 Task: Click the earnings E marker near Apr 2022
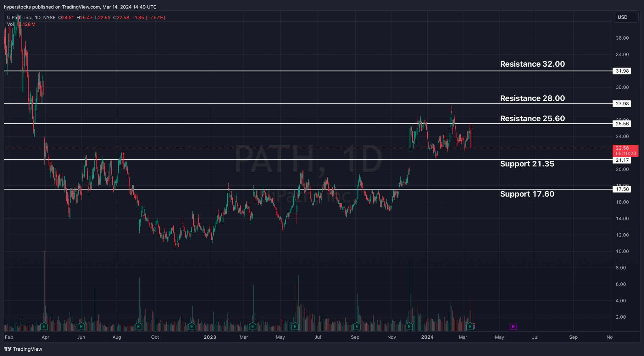click(x=44, y=326)
